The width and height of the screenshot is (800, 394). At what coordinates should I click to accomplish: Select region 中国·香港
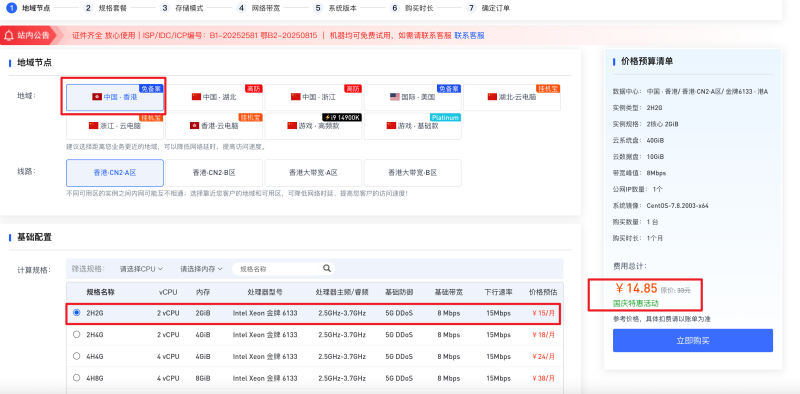click(x=115, y=97)
